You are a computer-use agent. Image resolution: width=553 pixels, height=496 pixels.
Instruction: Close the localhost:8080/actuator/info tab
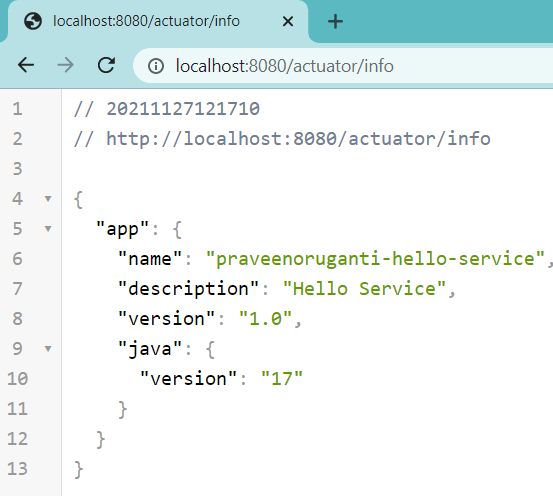[288, 22]
